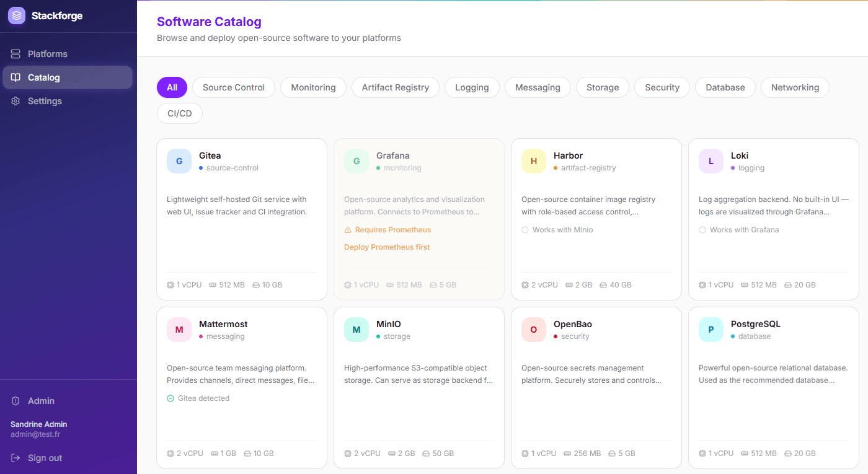868x474 pixels.
Task: Open the Harbor card title
Action: pyautogui.click(x=569, y=156)
